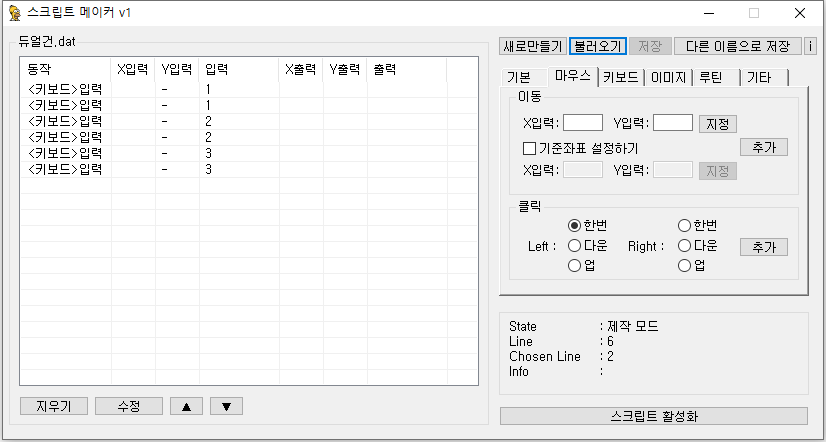Image resolution: width=826 pixels, height=442 pixels.
Task: Select Left 다운 radio button
Action: (587, 245)
